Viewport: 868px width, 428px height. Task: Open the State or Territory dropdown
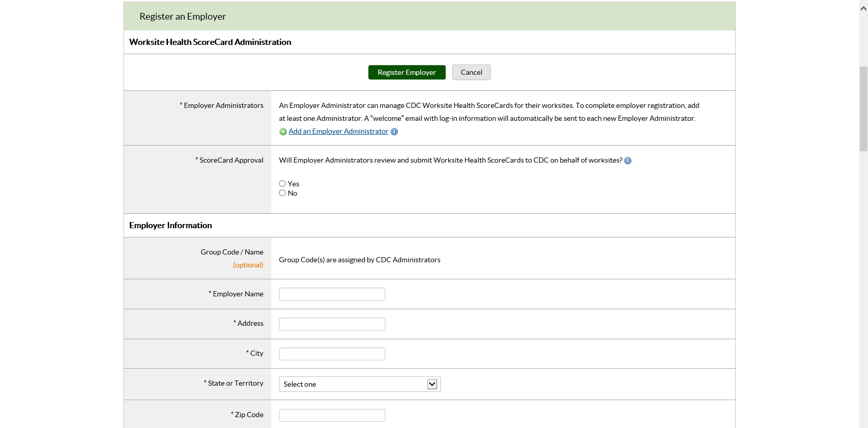point(360,384)
